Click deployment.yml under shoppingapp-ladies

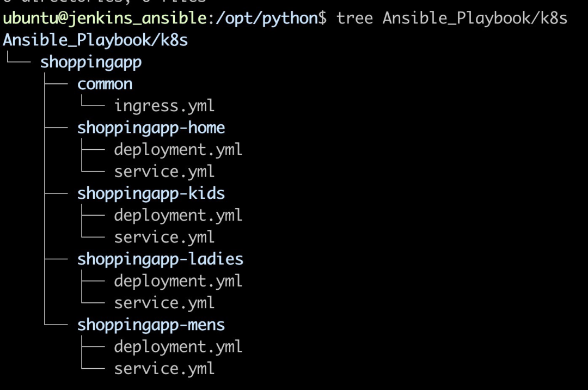click(x=178, y=281)
